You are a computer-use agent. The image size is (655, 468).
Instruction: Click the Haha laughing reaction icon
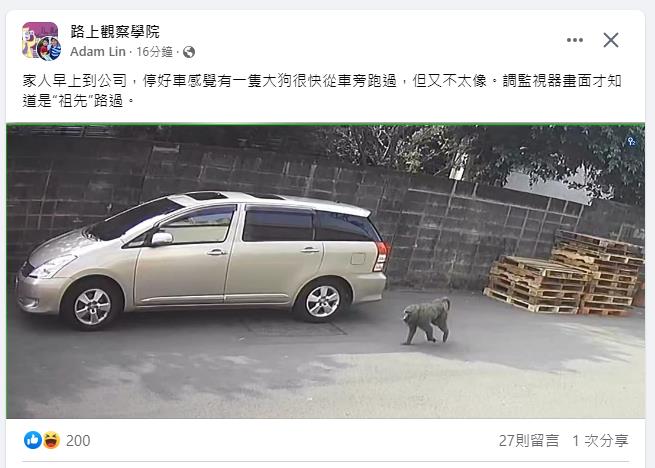[51, 440]
